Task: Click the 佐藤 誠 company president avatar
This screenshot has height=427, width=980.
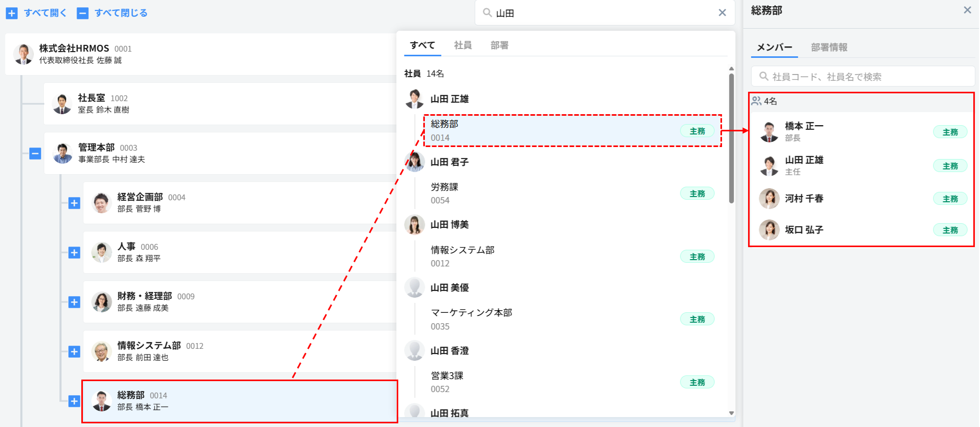Action: (x=23, y=54)
